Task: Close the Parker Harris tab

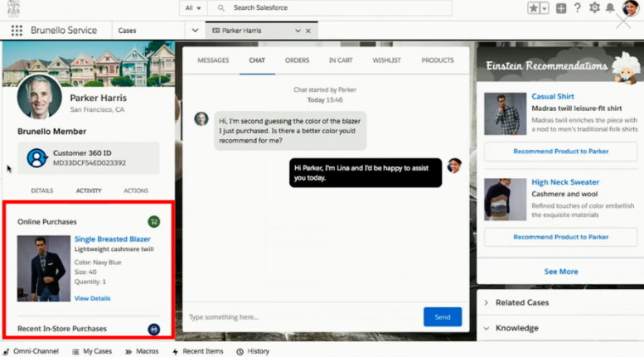Action: coord(308,31)
